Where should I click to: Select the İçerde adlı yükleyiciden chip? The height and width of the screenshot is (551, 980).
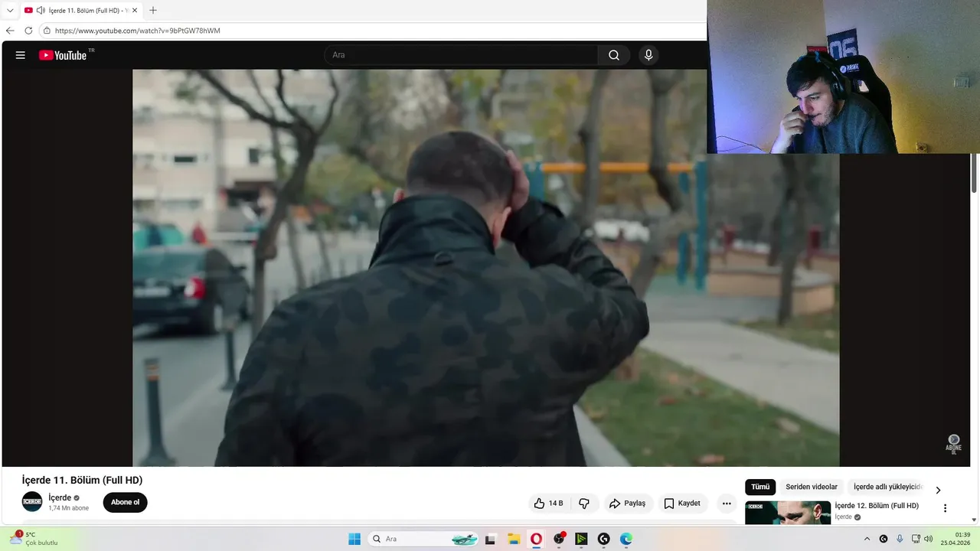[888, 487]
